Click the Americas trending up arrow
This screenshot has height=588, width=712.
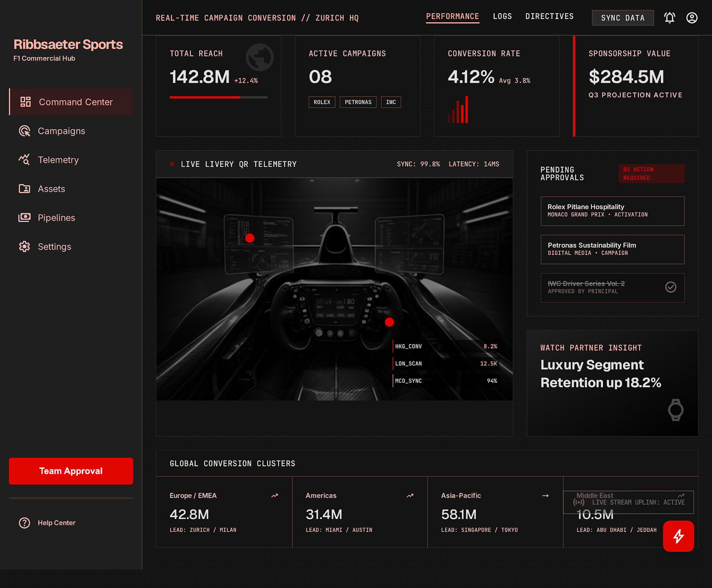[x=410, y=495]
